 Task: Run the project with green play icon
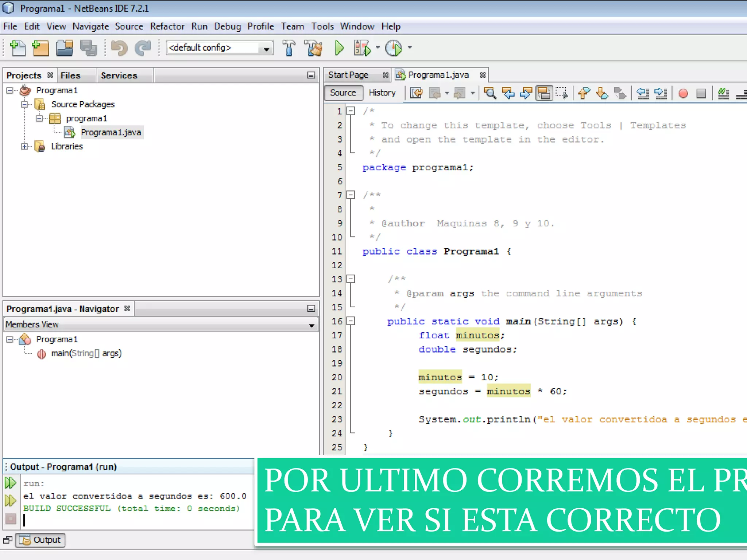(x=339, y=48)
